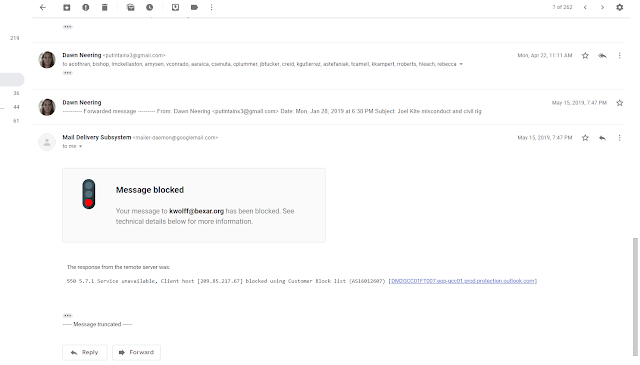
Task: Open more options for Apr 22 message
Action: pyautogui.click(x=620, y=56)
